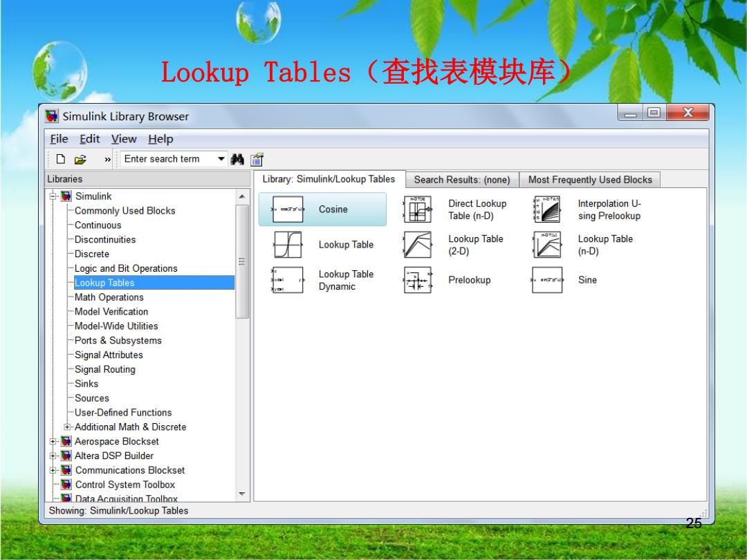Select the Lookup Table Dynamic block icon

pyautogui.click(x=288, y=280)
